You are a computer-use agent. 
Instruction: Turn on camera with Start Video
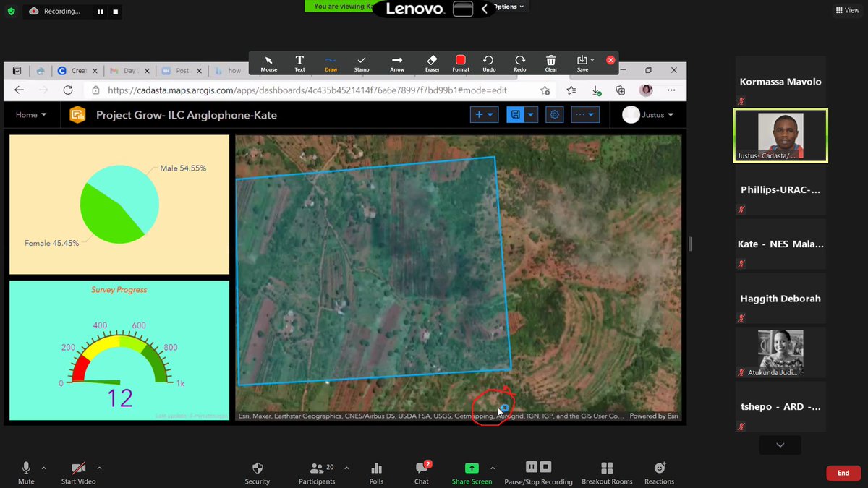click(x=78, y=472)
